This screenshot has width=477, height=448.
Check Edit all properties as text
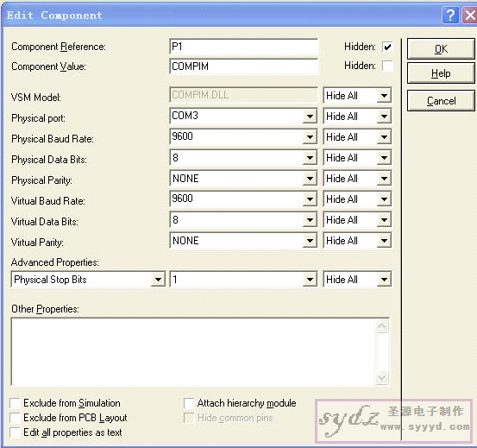coord(15,432)
